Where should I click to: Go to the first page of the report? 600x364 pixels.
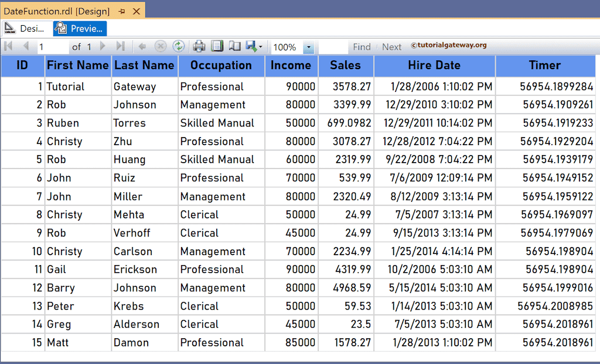[7, 47]
